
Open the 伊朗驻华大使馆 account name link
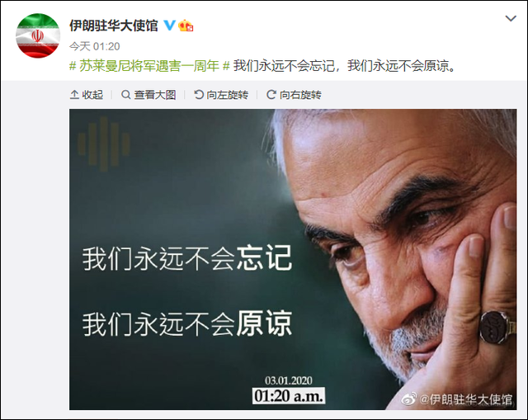tap(114, 26)
